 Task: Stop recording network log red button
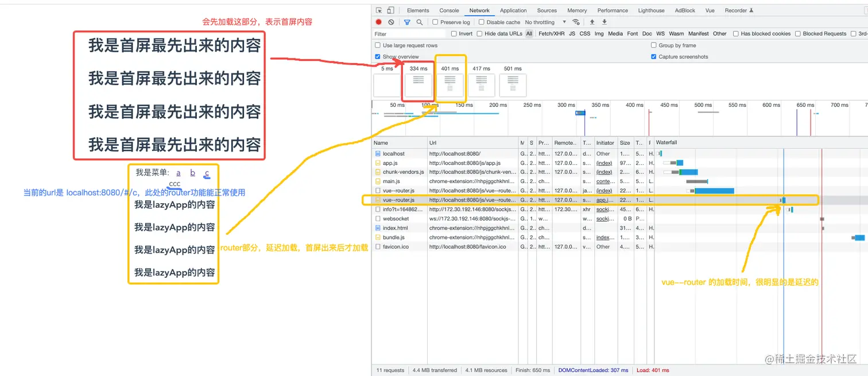(x=379, y=22)
